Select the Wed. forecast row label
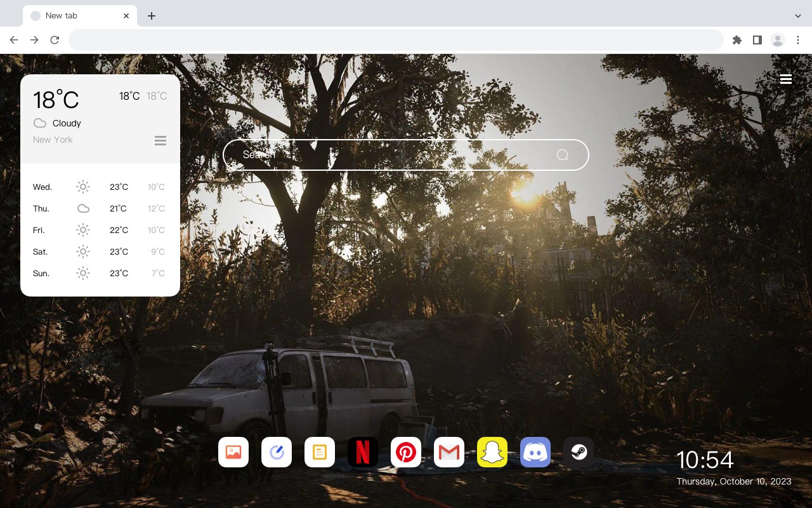 (x=43, y=187)
